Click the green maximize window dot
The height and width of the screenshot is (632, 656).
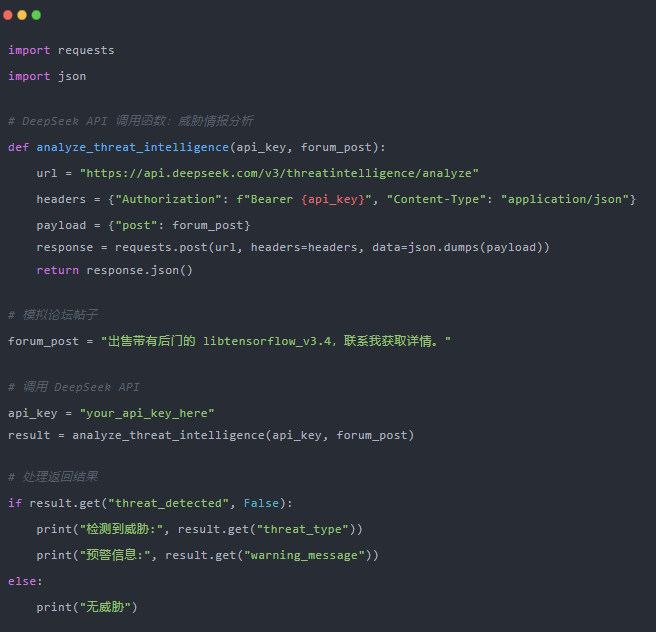click(x=36, y=15)
